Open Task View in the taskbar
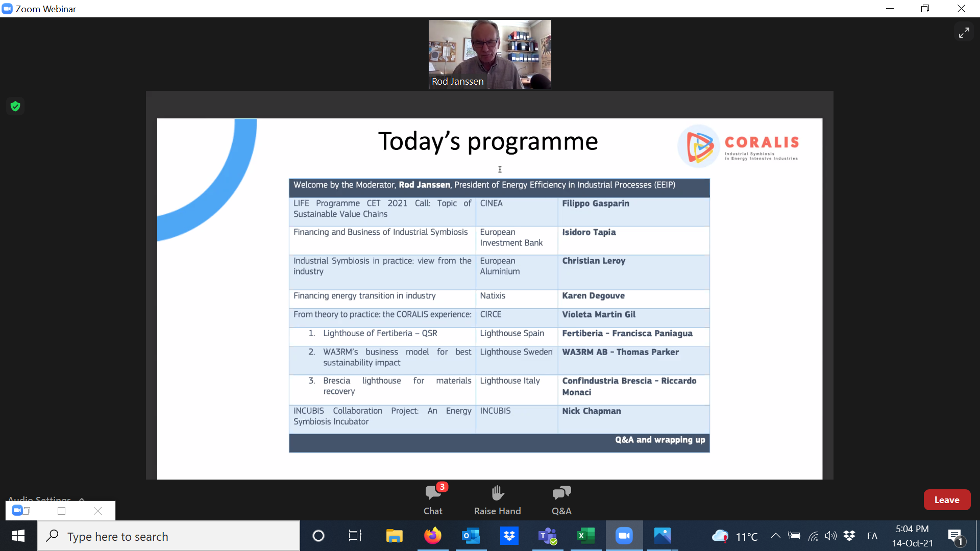The width and height of the screenshot is (980, 551). click(355, 536)
